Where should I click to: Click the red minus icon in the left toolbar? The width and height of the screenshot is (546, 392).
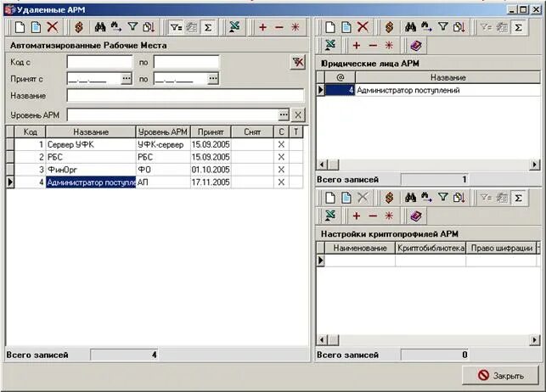(279, 27)
